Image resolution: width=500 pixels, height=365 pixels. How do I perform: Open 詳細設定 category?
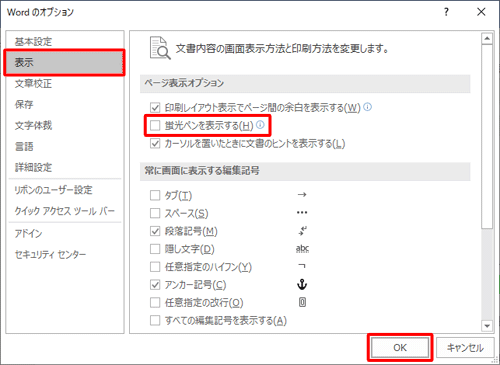pos(33,167)
